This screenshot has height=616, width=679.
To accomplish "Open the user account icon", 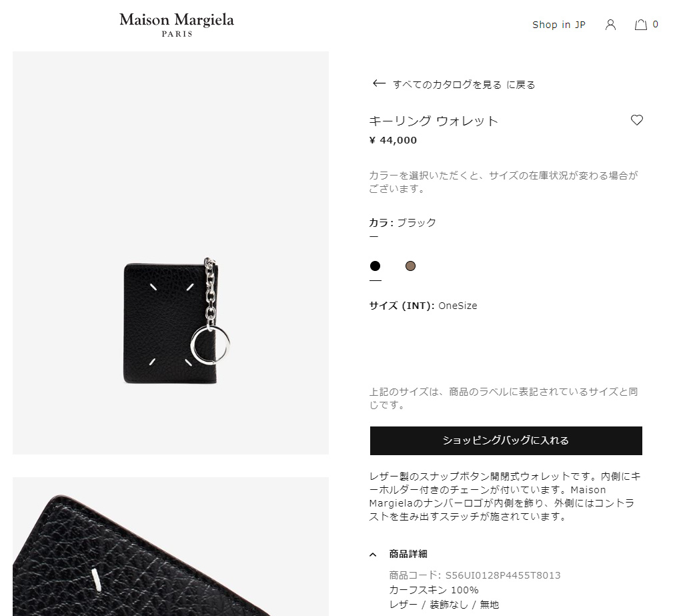I will [610, 25].
